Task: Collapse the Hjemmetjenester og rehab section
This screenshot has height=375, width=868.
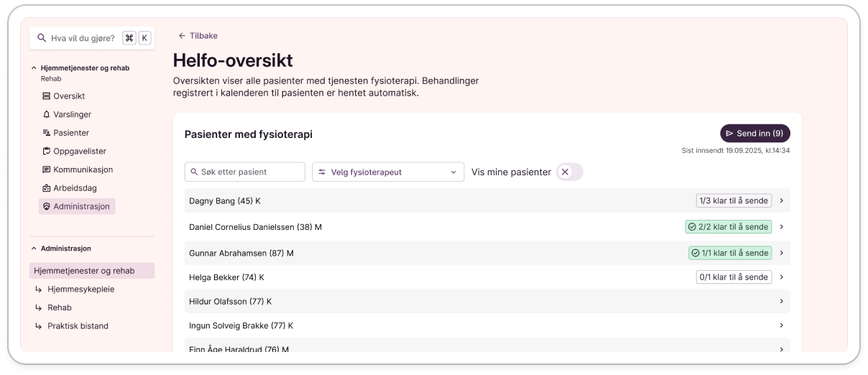Action: 34,68
